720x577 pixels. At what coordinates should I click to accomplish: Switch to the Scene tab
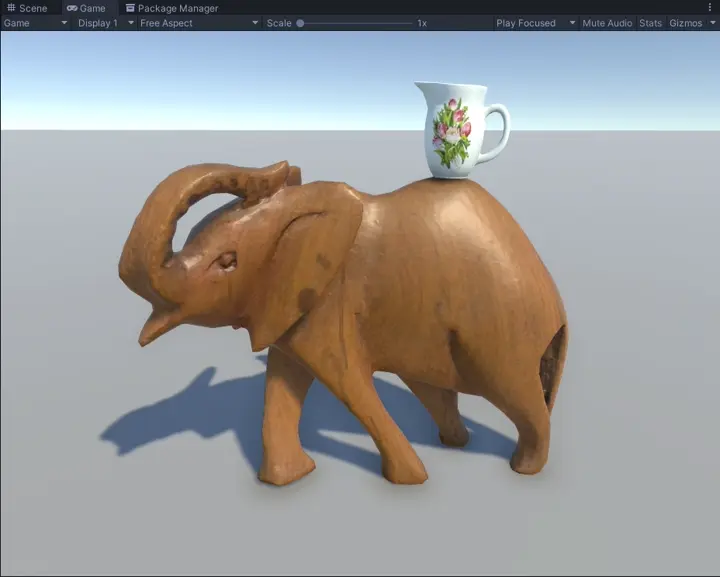28,8
